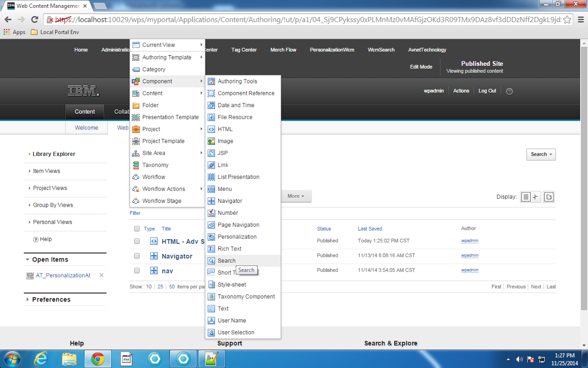Click the Link component icon
588x368 pixels.
coord(211,165)
